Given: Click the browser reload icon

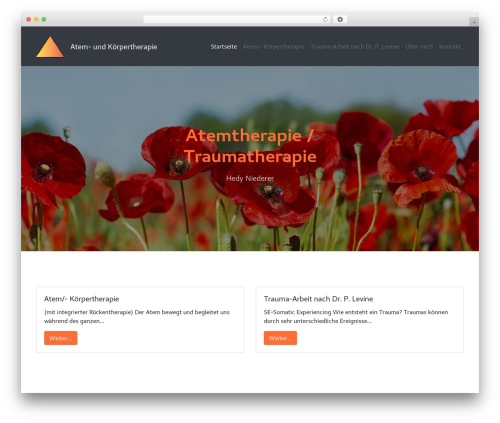Looking at the screenshot, I should click(x=325, y=19).
